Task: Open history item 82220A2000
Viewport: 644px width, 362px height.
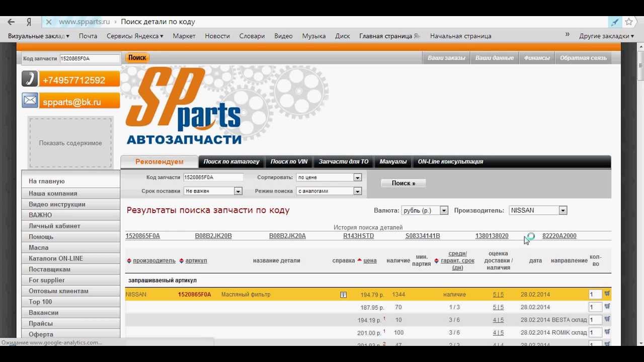Action: (x=559, y=236)
